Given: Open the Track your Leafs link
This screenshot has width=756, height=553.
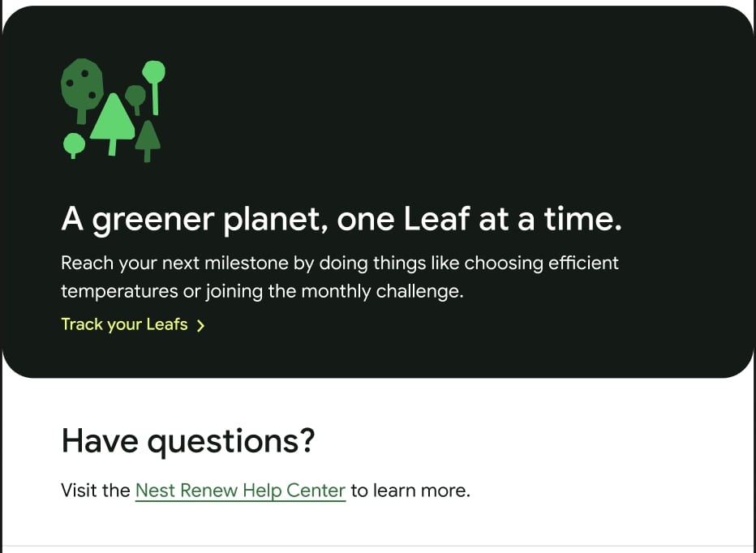Looking at the screenshot, I should click(124, 324).
